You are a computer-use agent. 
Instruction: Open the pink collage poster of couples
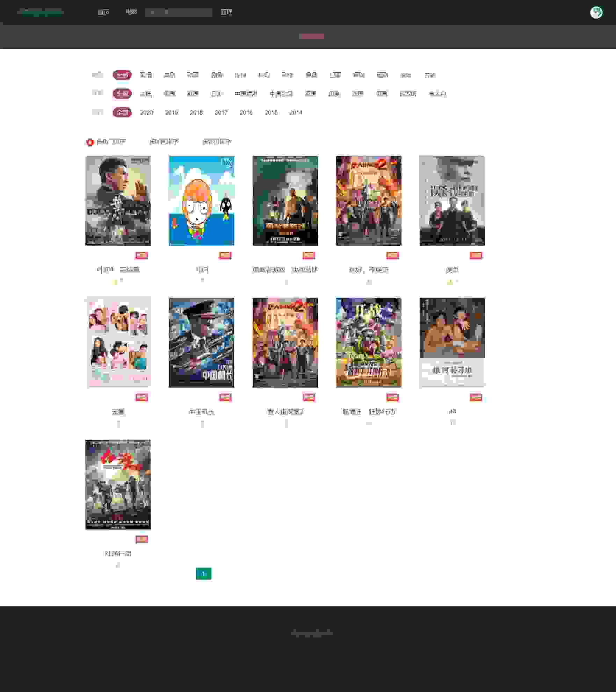[x=118, y=343]
